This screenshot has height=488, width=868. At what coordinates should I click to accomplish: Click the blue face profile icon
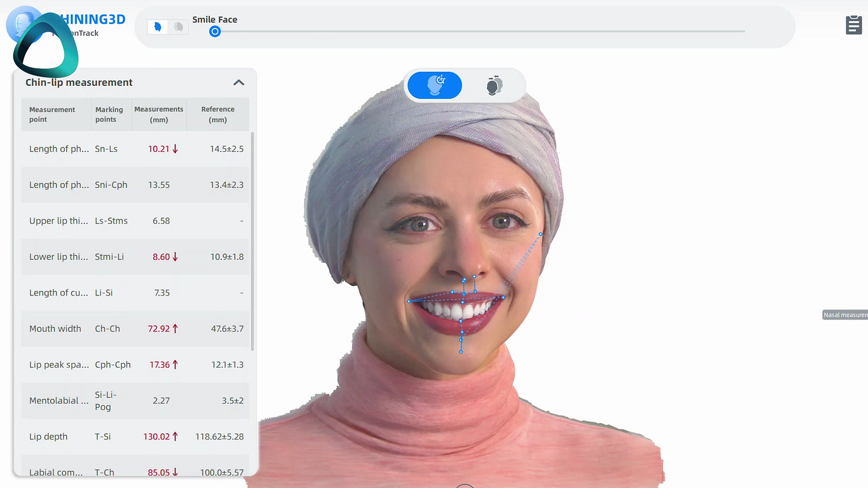coord(157,26)
